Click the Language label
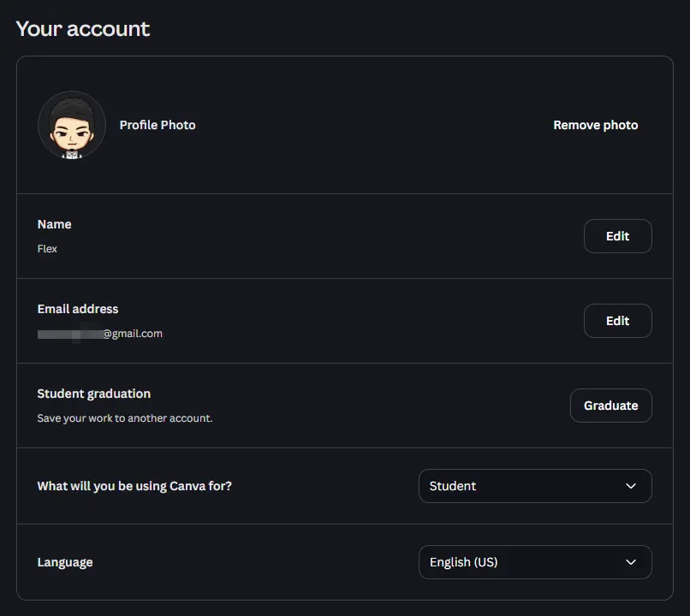Screen dimensions: 690x616 point(65,562)
